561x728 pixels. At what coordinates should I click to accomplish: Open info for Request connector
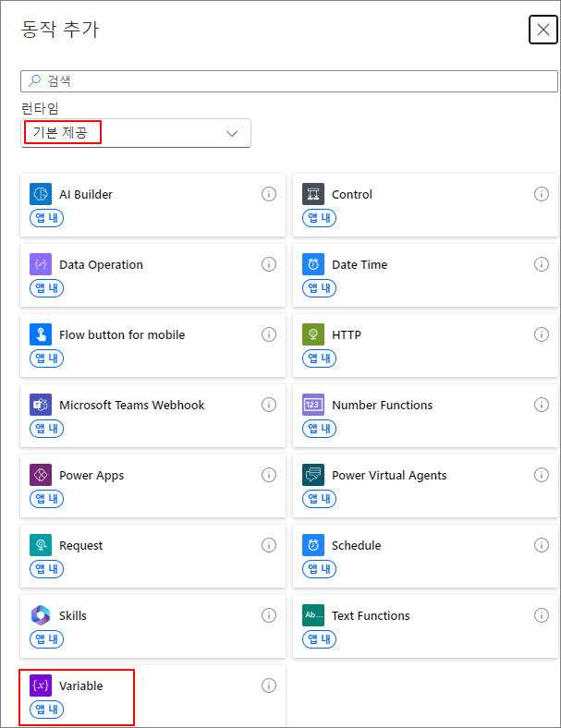point(269,545)
